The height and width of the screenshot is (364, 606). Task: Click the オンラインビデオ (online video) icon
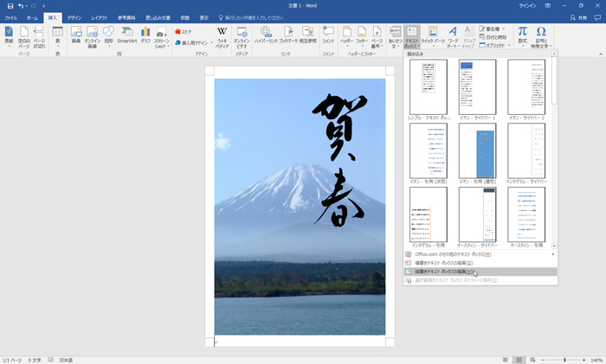242,35
